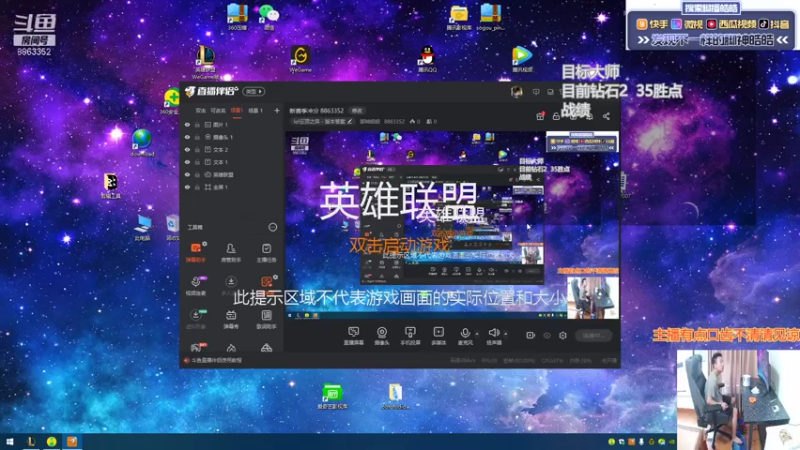Open the green browser taskbar icon
Screen dimensions: 800x450
52,441
